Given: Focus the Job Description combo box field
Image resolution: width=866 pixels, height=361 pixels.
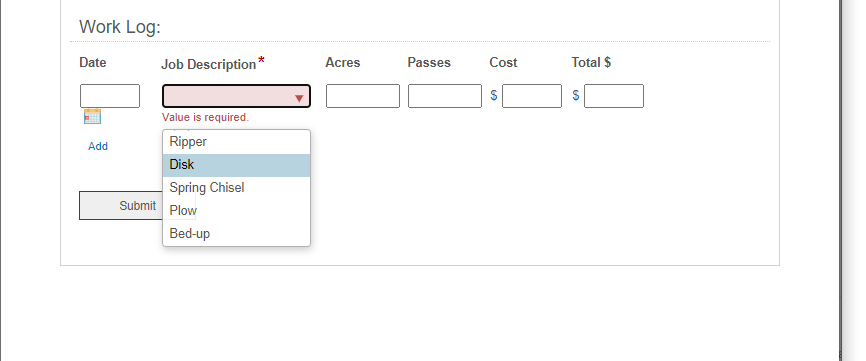Looking at the screenshot, I should pos(236,96).
